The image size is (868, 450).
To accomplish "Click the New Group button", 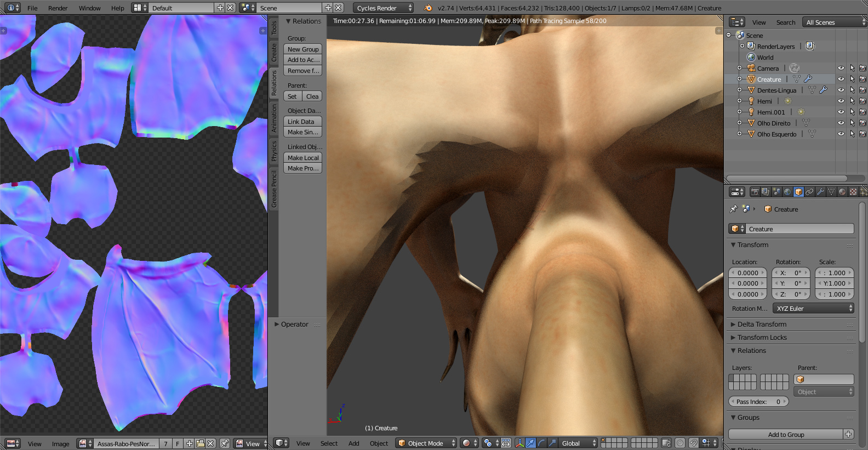I will point(302,49).
